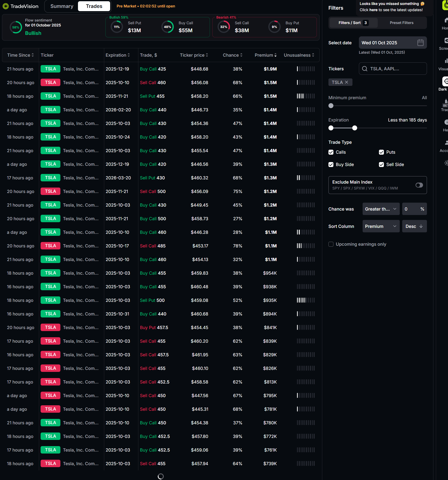Sort by Premium column arrows
The width and height of the screenshot is (448, 480).
point(275,55)
